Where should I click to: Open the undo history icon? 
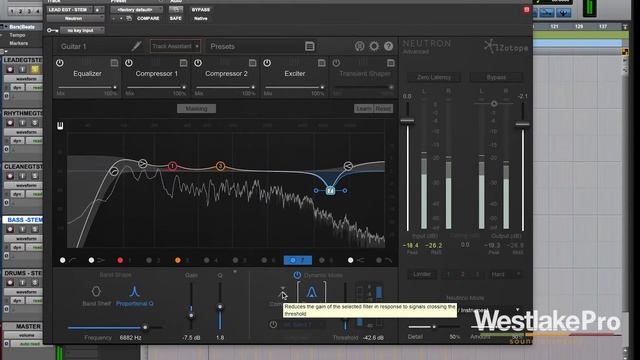coord(359,46)
